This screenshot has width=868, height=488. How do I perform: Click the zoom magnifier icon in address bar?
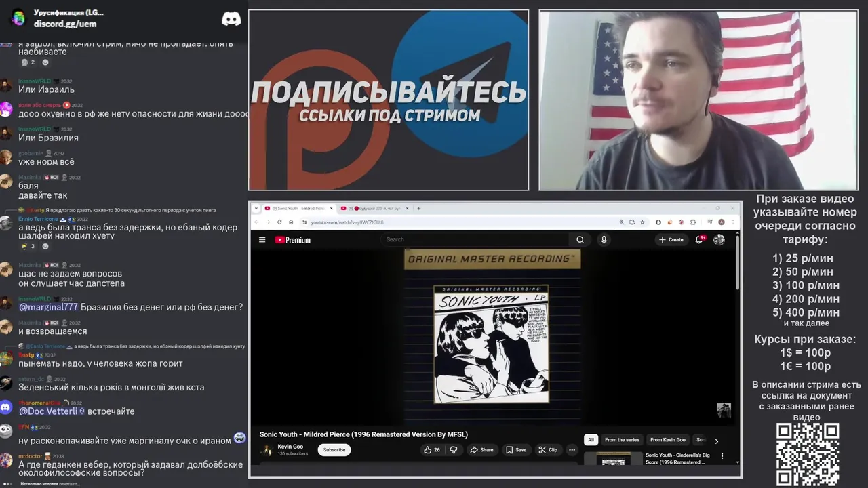621,222
